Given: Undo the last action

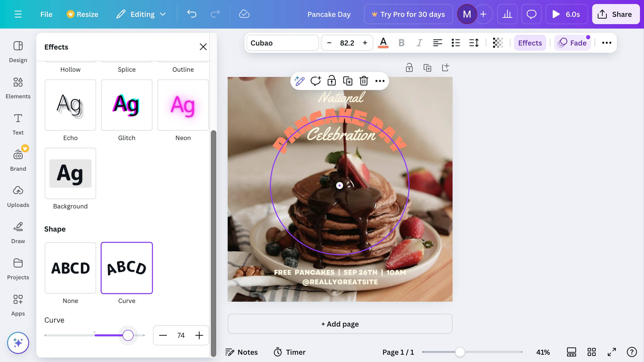Looking at the screenshot, I should 192,14.
